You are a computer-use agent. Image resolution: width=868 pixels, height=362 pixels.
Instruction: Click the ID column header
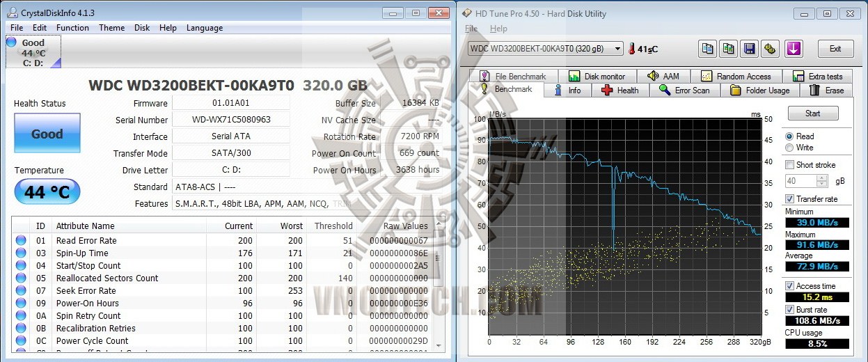40,226
